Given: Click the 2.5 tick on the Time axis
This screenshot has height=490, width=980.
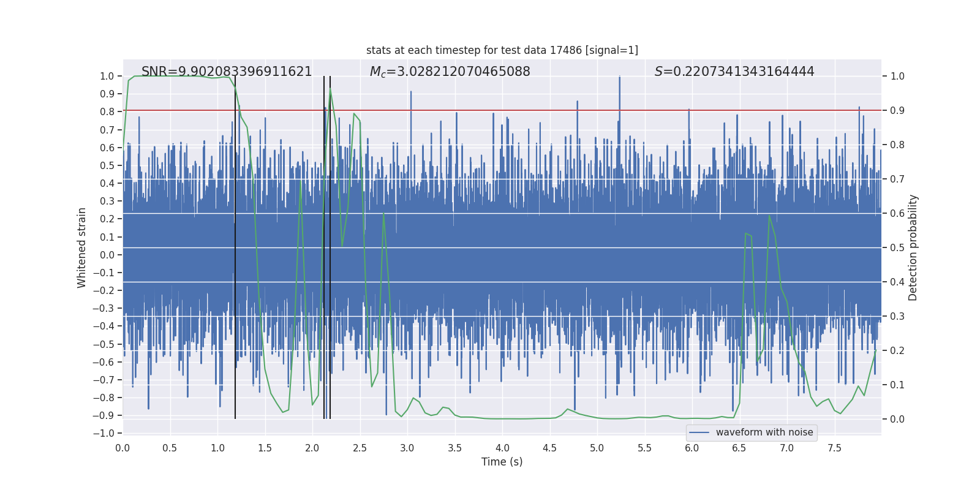Looking at the screenshot, I should pos(360,448).
